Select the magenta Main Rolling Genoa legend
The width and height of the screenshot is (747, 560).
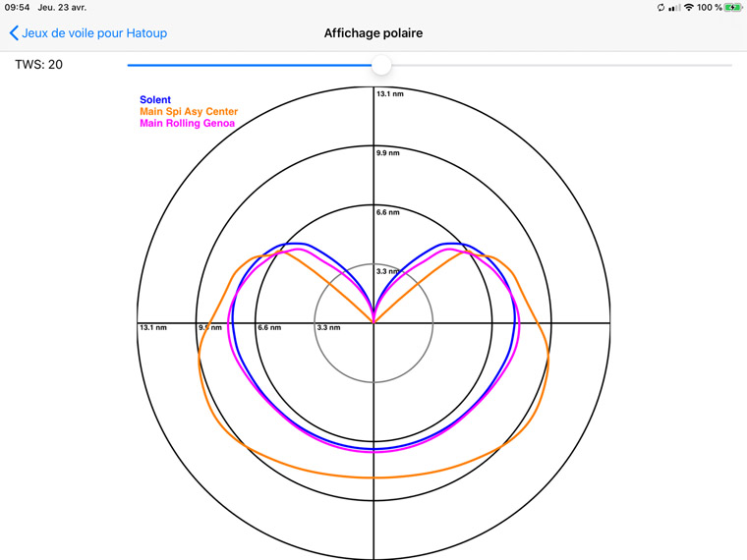pos(187,124)
